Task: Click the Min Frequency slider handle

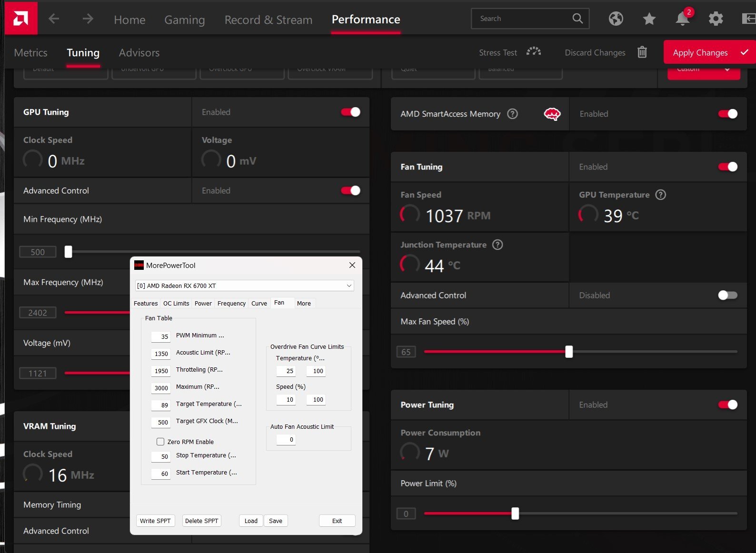Action: 69,252
